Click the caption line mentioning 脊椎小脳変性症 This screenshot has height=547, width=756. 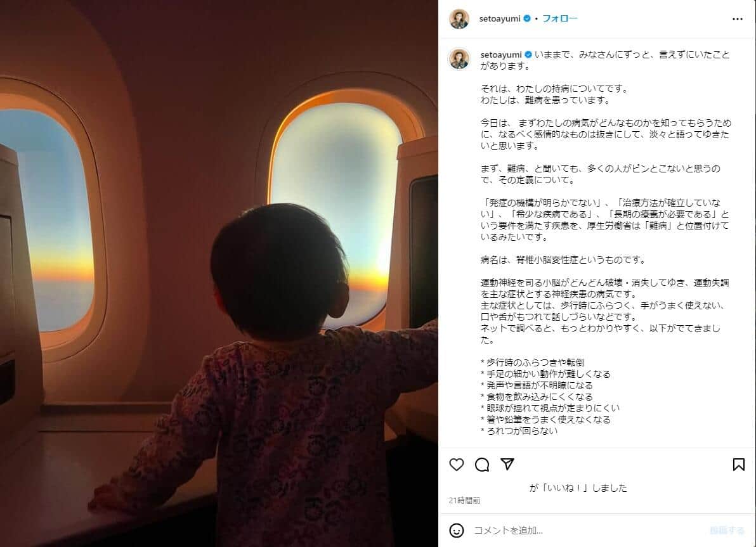(x=563, y=260)
